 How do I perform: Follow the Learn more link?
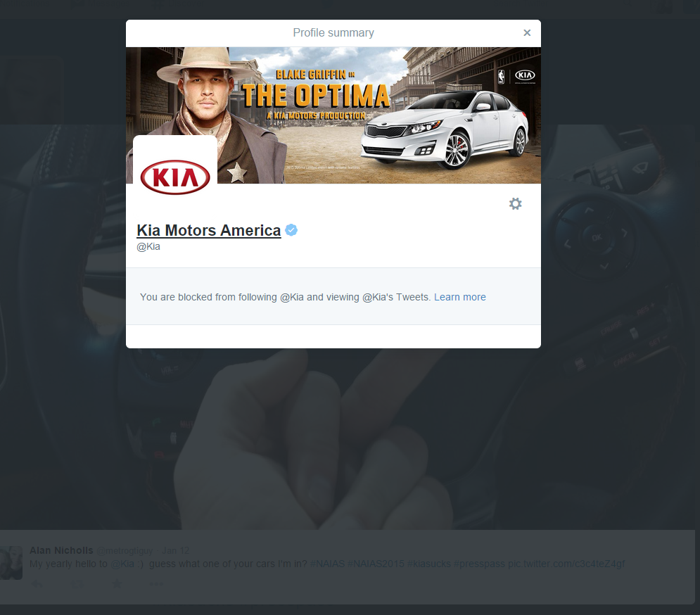[x=460, y=297]
